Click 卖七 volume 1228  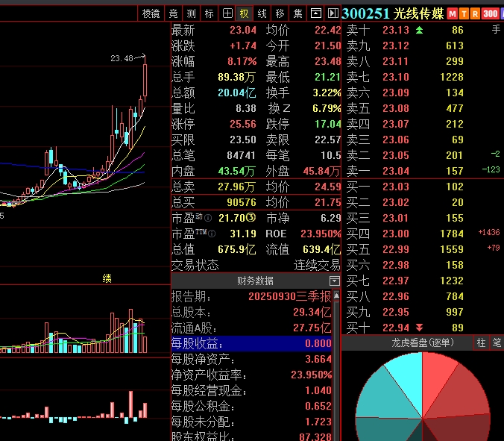(452, 77)
